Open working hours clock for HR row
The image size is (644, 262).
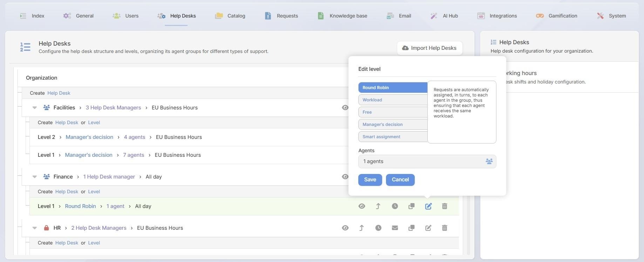(x=378, y=228)
